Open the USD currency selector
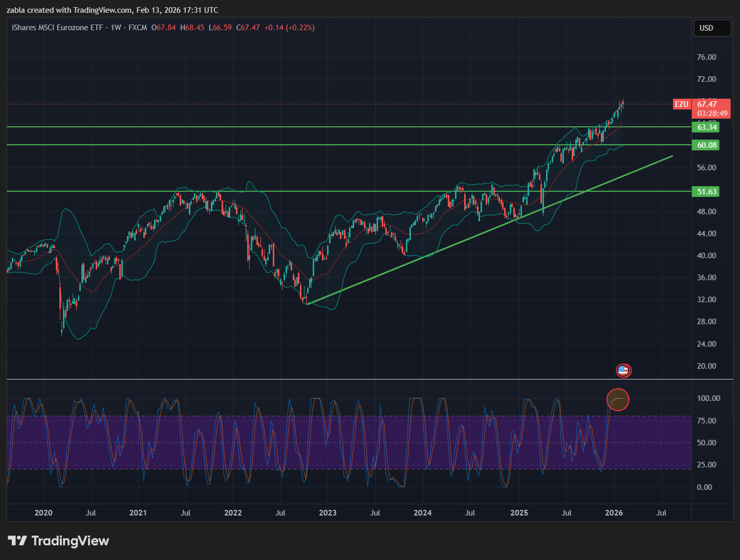This screenshot has height=560, width=740. 711,28
